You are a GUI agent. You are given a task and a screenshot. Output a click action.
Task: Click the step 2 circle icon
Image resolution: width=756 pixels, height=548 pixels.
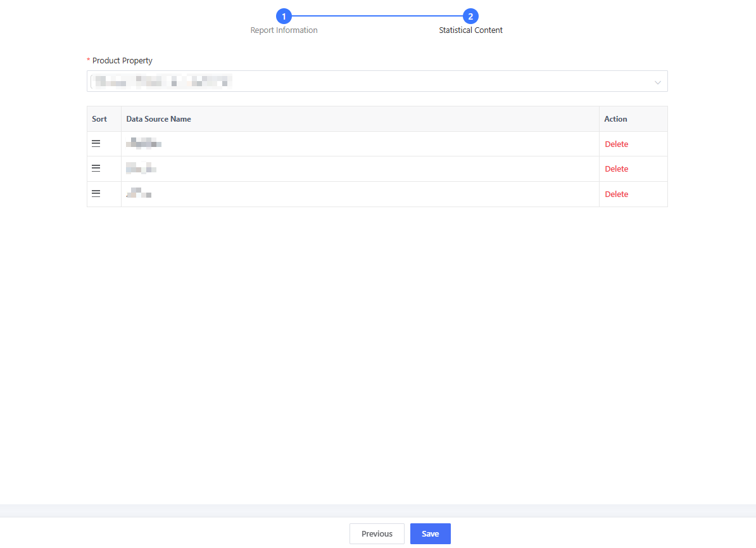tap(470, 16)
